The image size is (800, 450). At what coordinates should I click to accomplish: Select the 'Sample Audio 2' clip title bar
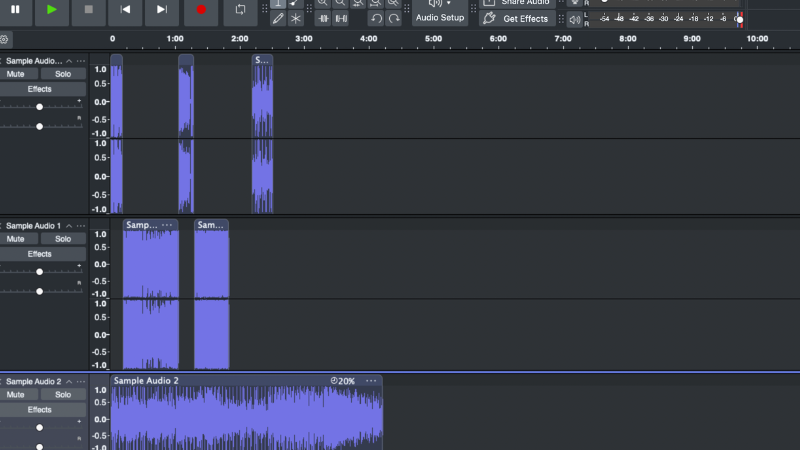(246, 381)
